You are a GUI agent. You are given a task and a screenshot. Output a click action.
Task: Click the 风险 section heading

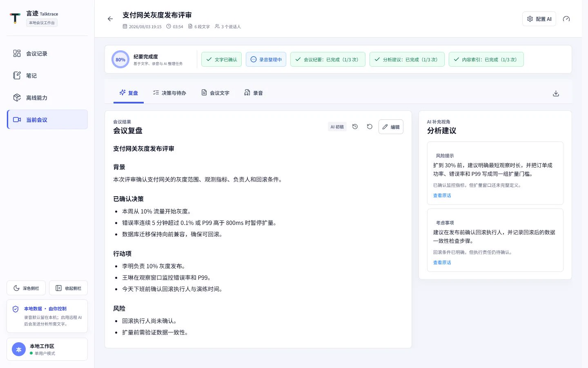click(x=119, y=309)
